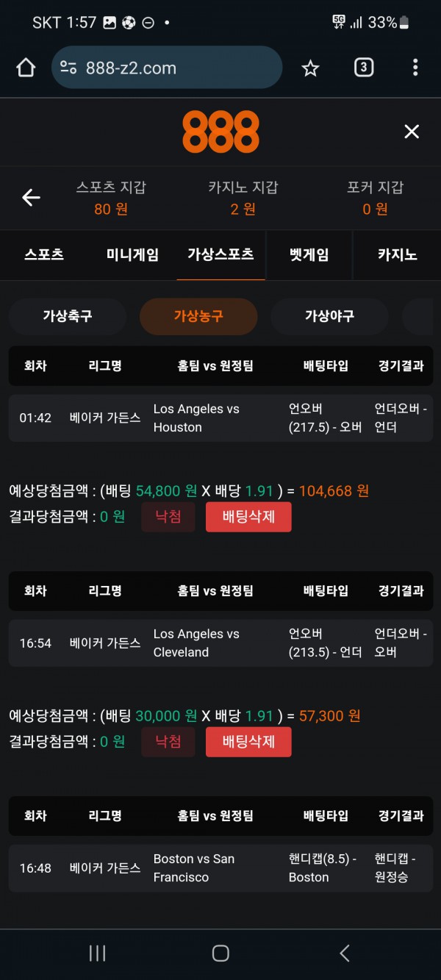This screenshot has width=441, height=980.
Task: Open browser three-dot menu
Action: pos(415,68)
